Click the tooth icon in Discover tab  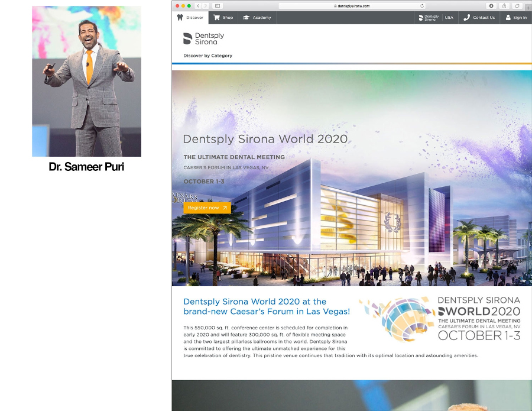180,17
